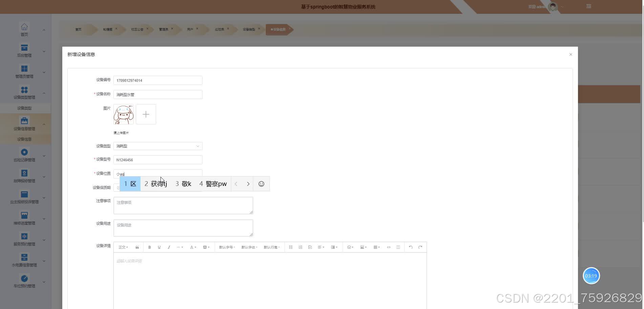Screen dimensions: 644x309
Task: Click the plus box to upload image
Action: click(x=146, y=114)
